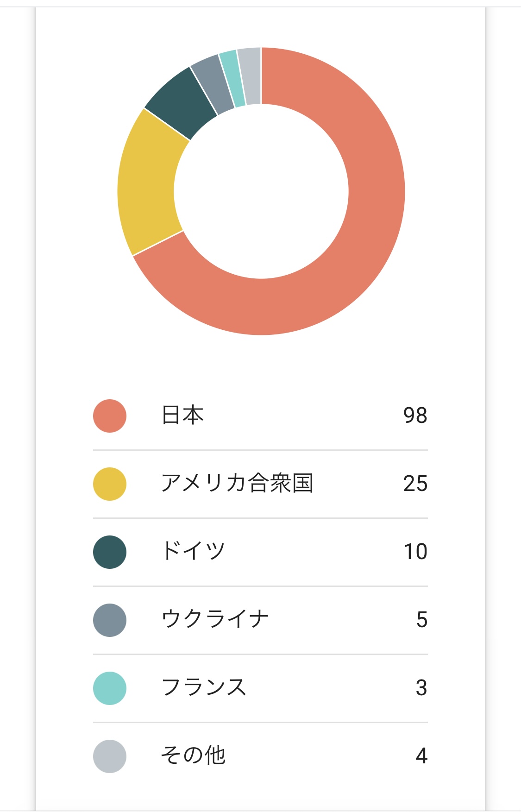Click the light gray その他 legend dot

click(x=110, y=756)
